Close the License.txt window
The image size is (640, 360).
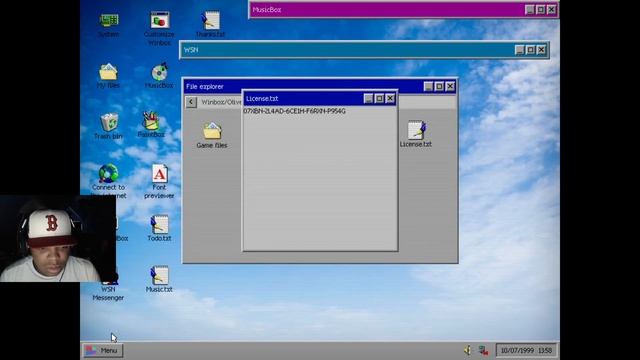[x=390, y=98]
